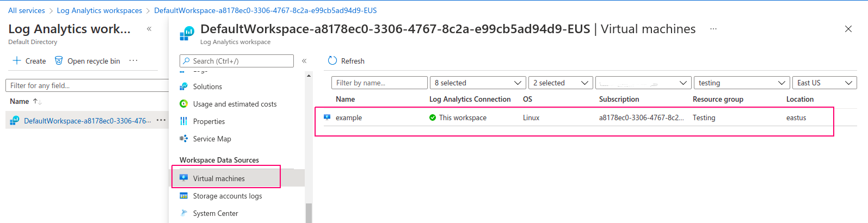This screenshot has width=868, height=223.
Task: Click the Properties bars icon
Action: (x=184, y=121)
